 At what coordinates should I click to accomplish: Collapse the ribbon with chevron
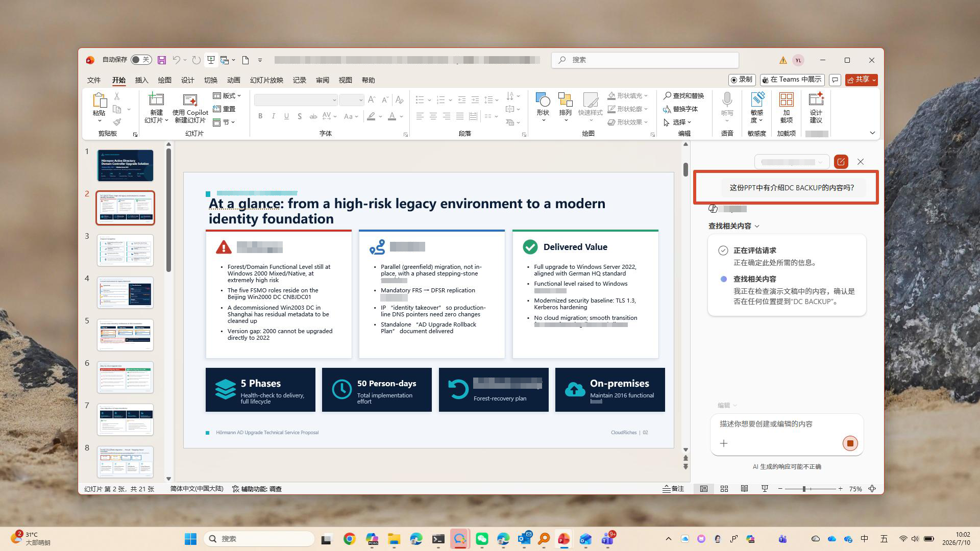(x=872, y=133)
